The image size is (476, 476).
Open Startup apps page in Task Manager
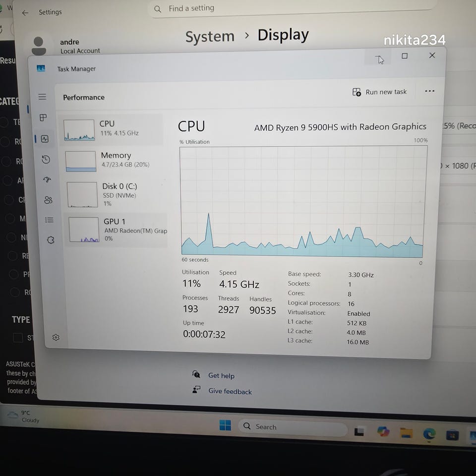47,179
